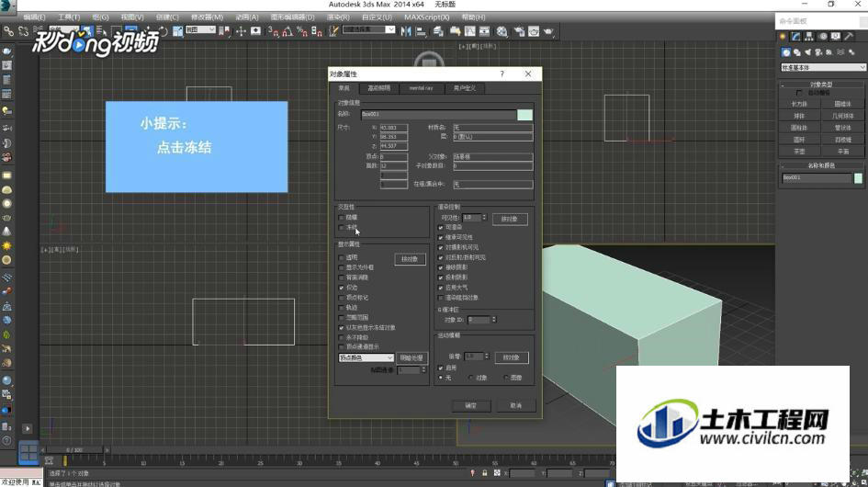Open the Schematic View icon
The width and height of the screenshot is (868, 487).
(484, 31)
